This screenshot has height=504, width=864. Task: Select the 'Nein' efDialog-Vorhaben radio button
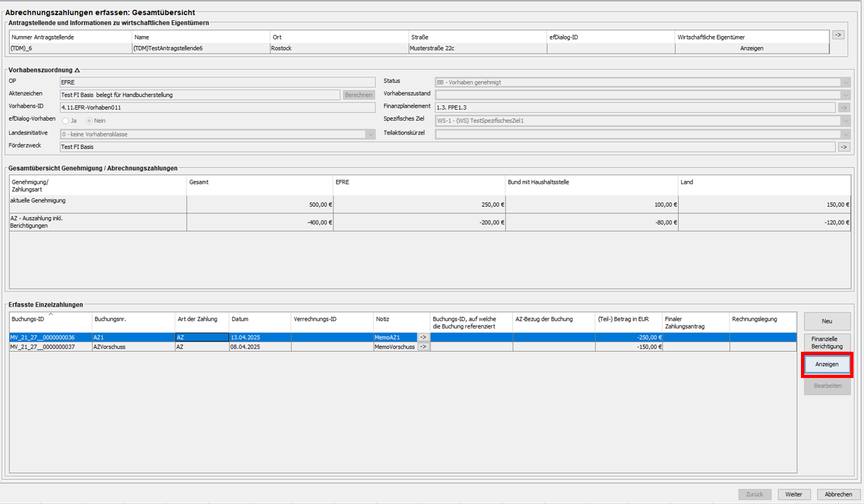pos(89,121)
